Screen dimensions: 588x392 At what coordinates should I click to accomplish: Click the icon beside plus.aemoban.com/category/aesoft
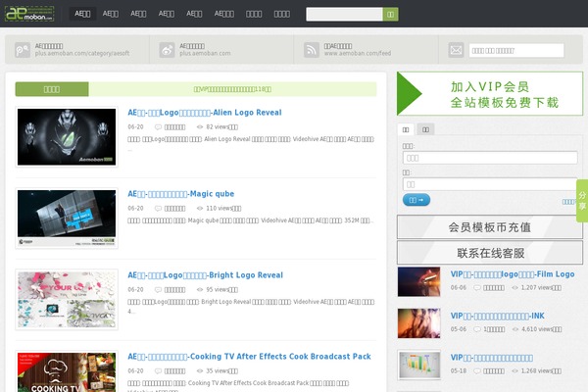23,50
